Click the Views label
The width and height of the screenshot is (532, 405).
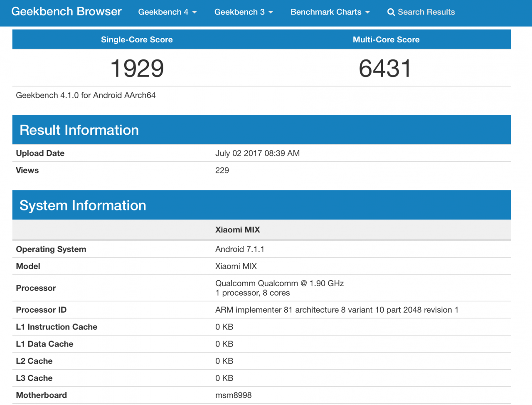tap(27, 170)
